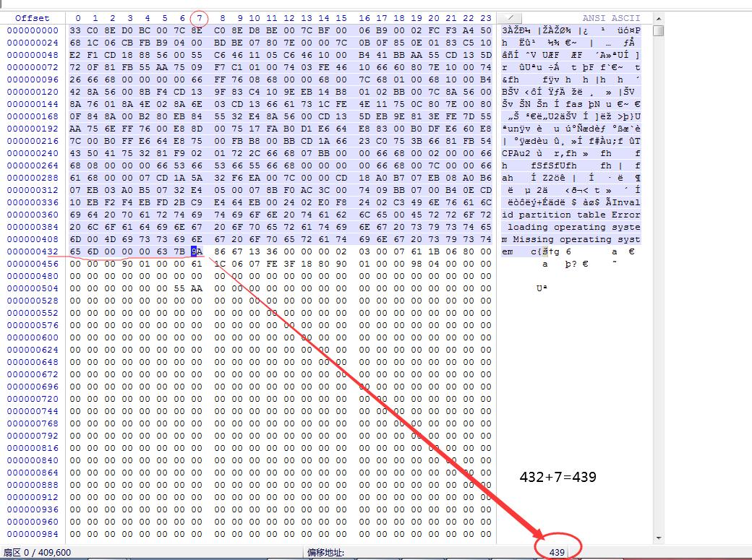Screen dimensions: 752x560
Task: Click the 7B byte in row 000000432
Action: 179,251
